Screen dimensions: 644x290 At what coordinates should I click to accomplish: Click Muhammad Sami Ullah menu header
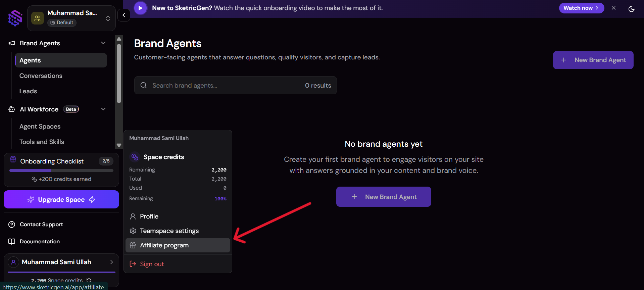pos(159,138)
